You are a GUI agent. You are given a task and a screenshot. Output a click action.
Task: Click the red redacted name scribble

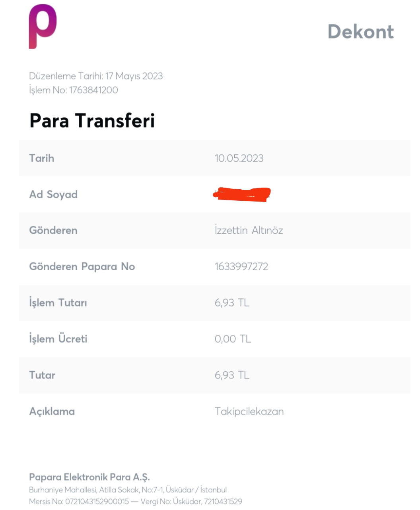tap(242, 194)
